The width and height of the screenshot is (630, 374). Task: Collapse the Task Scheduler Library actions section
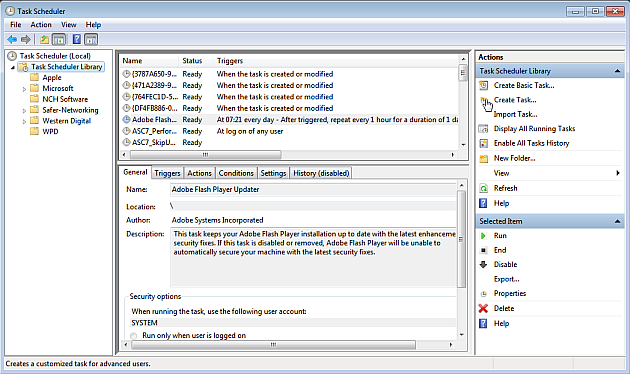617,71
